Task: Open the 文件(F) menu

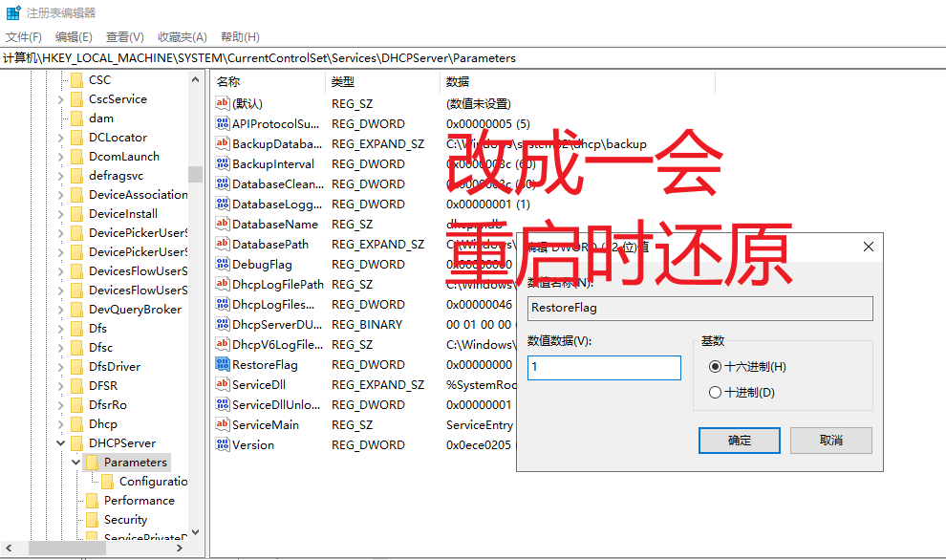Action: pos(24,37)
